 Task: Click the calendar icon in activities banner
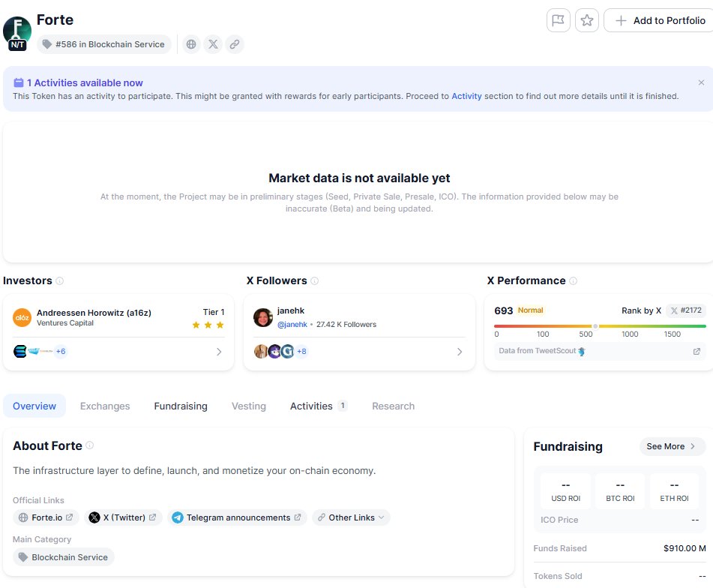18,82
